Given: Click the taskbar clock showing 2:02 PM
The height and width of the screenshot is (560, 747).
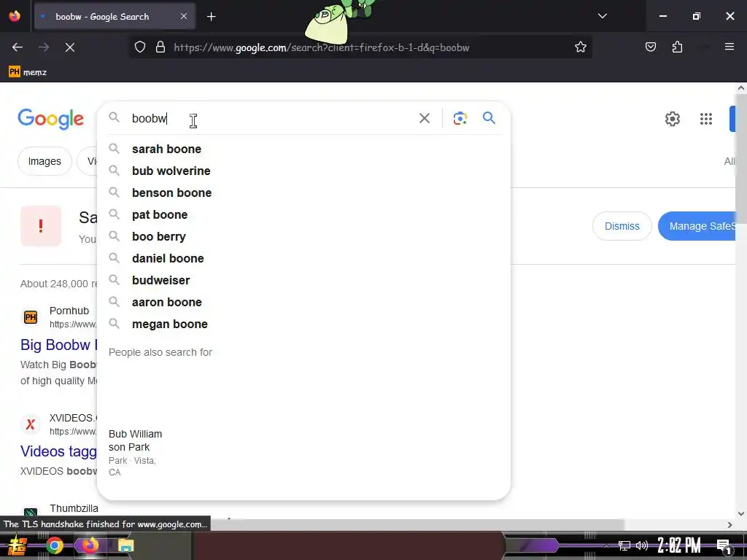Looking at the screenshot, I should [x=679, y=545].
